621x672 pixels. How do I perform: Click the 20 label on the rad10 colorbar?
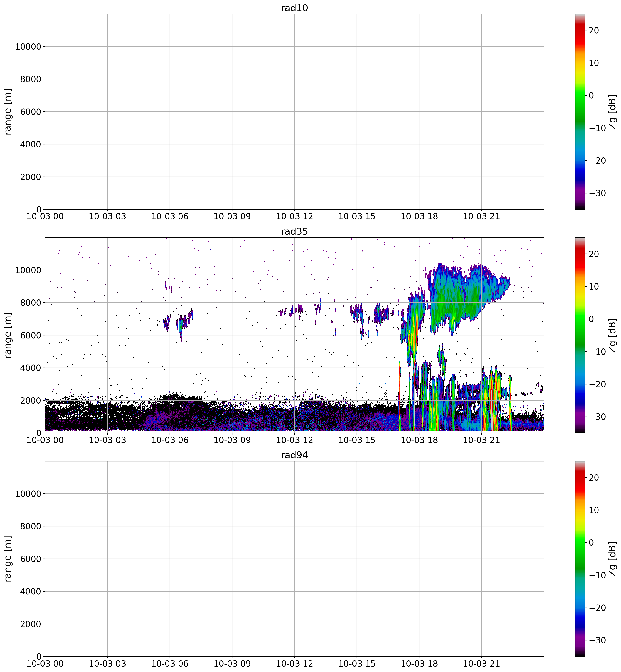(594, 31)
